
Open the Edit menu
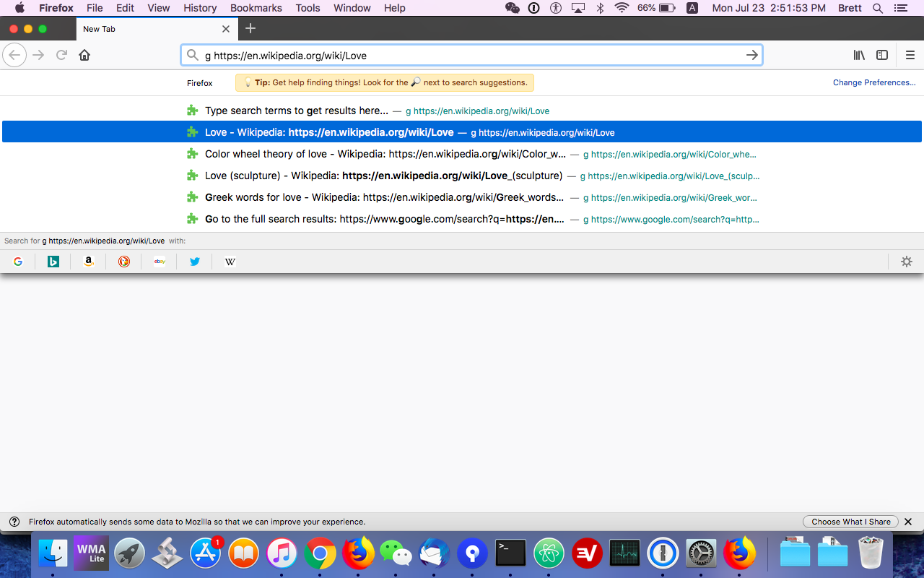[x=125, y=8]
